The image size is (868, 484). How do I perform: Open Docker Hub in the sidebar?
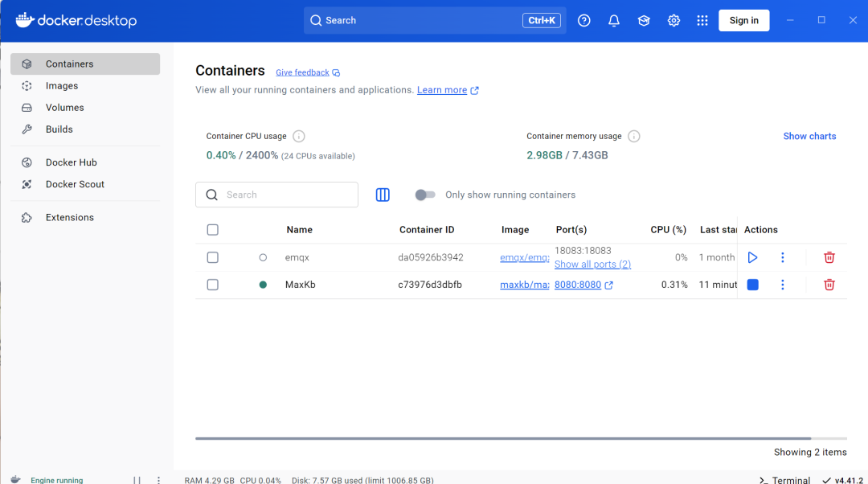(x=85, y=162)
